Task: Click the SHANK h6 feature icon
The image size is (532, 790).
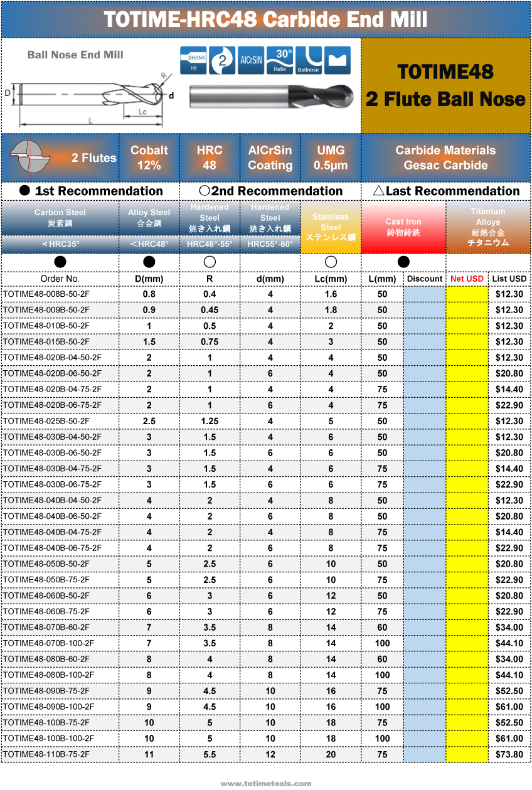Action: [193, 60]
